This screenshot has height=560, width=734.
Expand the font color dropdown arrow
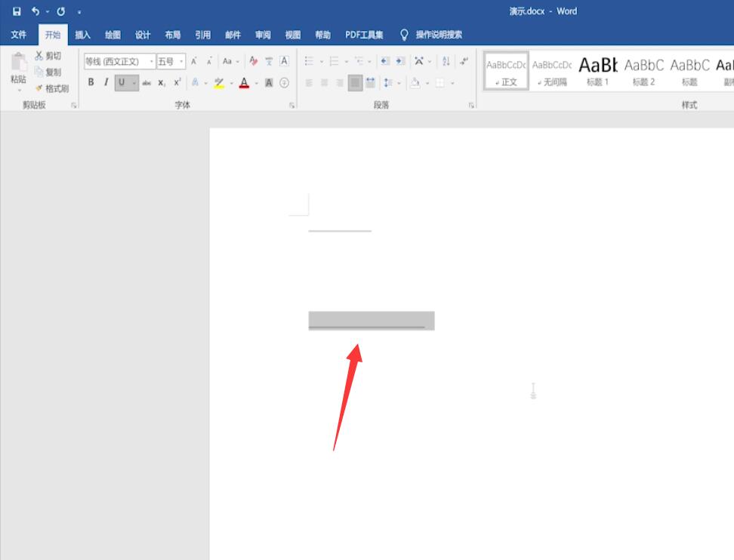pyautogui.click(x=257, y=83)
